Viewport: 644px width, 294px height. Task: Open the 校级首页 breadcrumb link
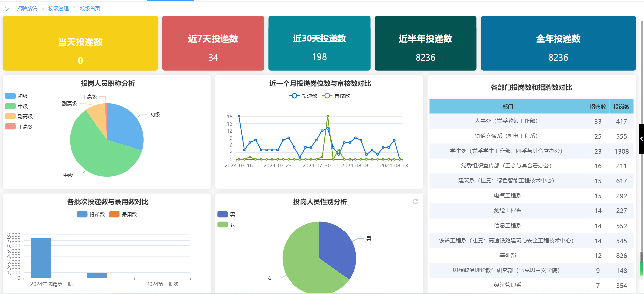[x=90, y=9]
